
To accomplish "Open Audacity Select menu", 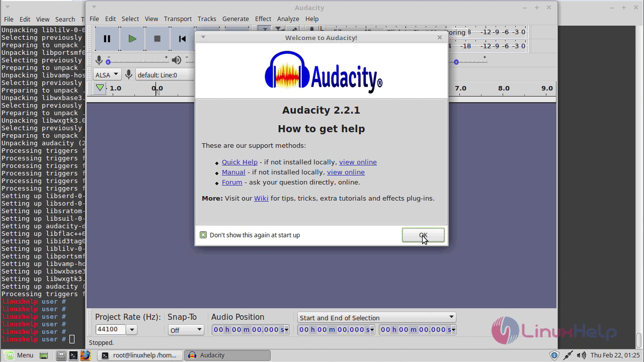I will [x=130, y=19].
